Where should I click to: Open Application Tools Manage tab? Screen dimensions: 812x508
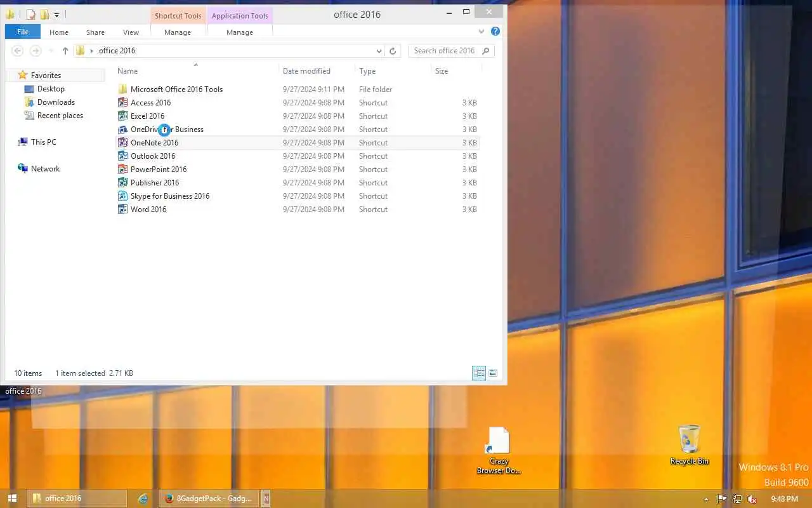[240, 32]
